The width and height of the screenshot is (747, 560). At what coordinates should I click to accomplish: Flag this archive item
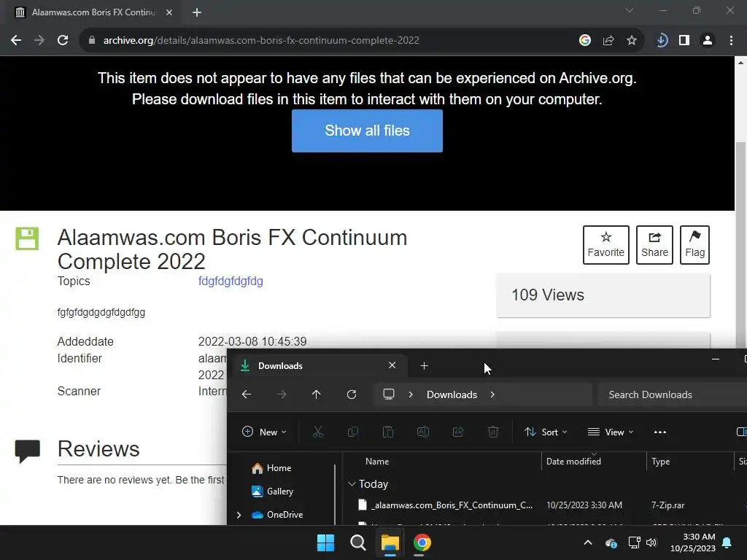[x=694, y=245]
